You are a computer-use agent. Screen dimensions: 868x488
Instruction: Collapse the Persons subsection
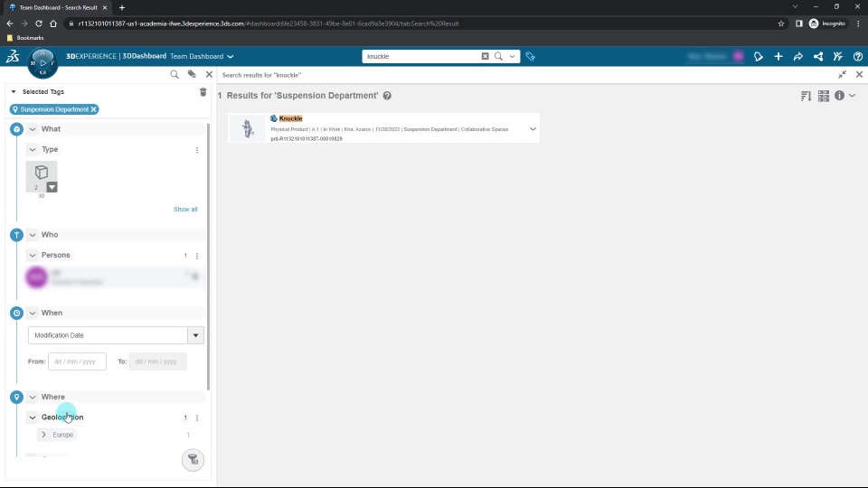33,255
